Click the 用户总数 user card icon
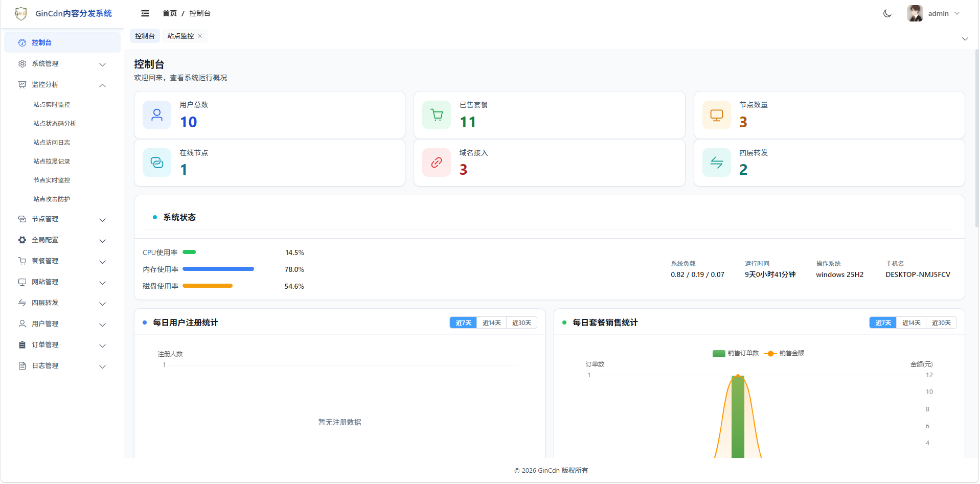The image size is (980, 484). (157, 115)
